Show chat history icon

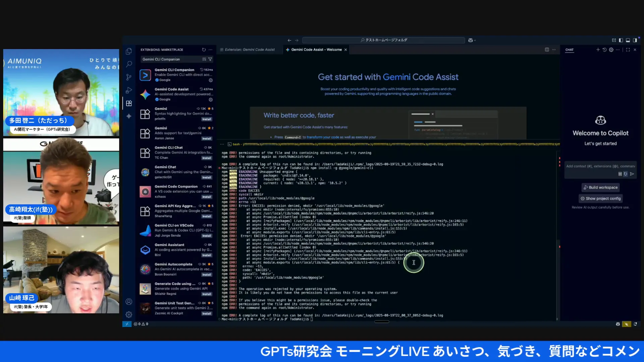pos(604,50)
